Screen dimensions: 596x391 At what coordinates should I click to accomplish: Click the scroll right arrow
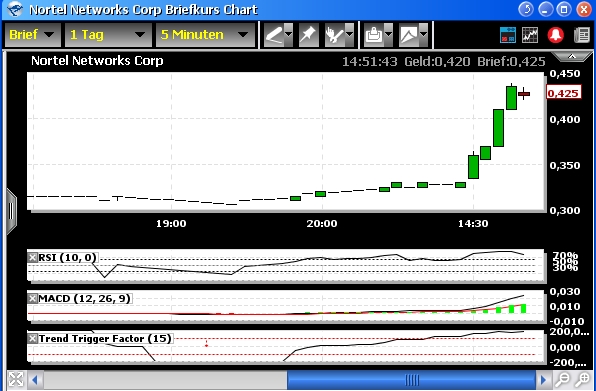(544, 380)
